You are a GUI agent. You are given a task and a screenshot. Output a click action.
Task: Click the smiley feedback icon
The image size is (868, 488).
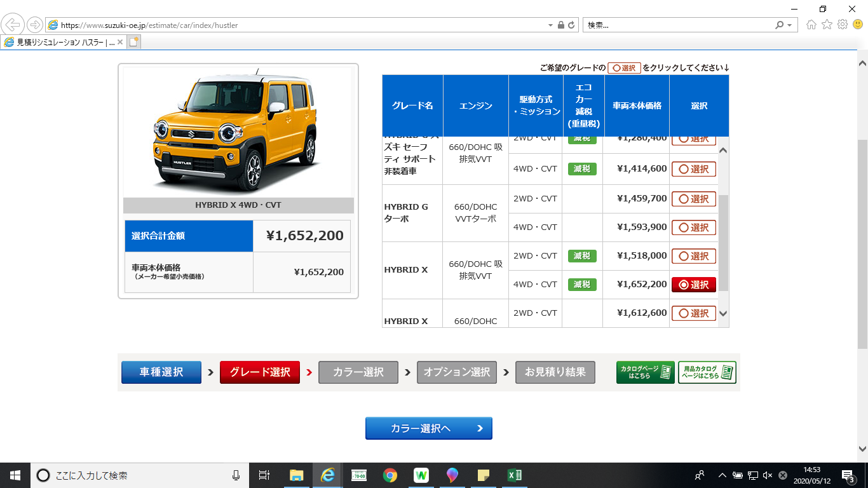point(858,25)
